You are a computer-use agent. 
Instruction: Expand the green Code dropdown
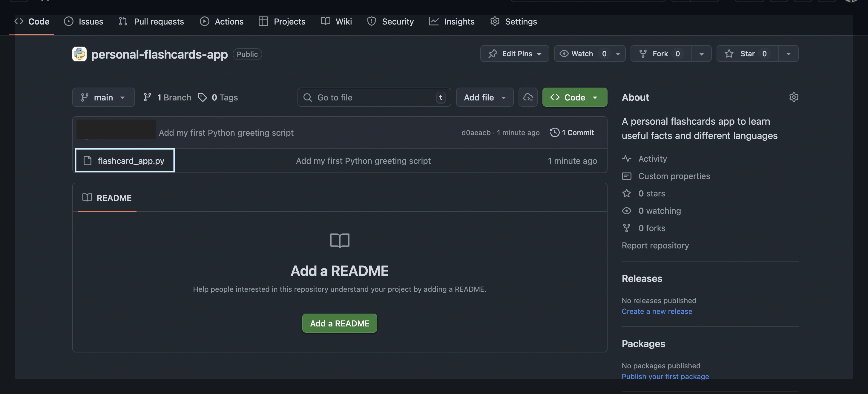[x=574, y=97]
